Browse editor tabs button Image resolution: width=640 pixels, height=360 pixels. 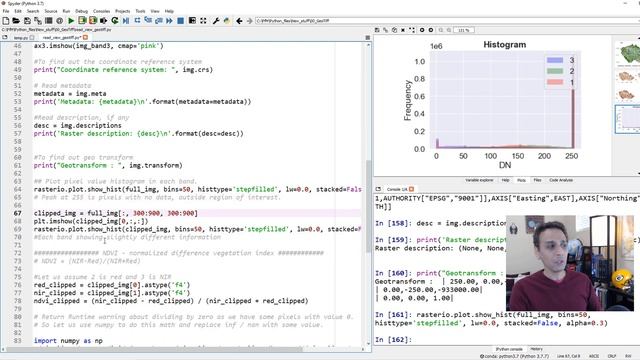coord(5,38)
